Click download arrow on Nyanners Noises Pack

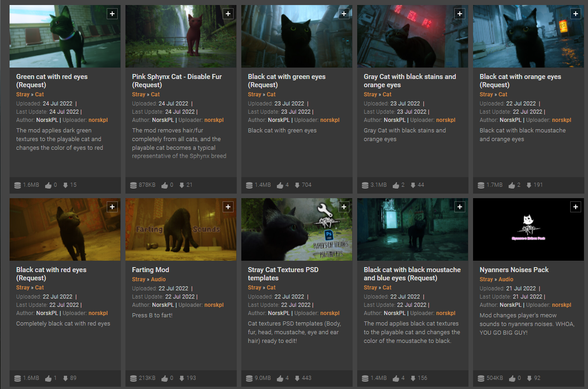pyautogui.click(x=529, y=378)
